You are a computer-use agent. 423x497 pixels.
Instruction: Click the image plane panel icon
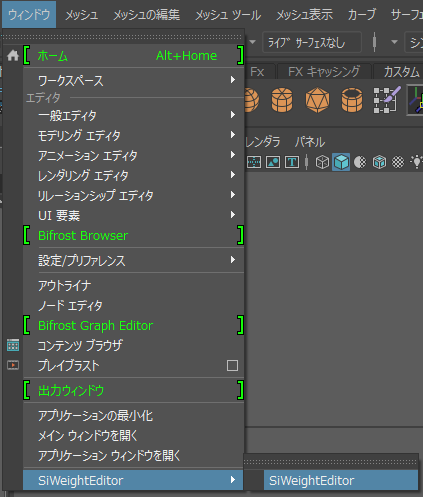click(x=273, y=162)
